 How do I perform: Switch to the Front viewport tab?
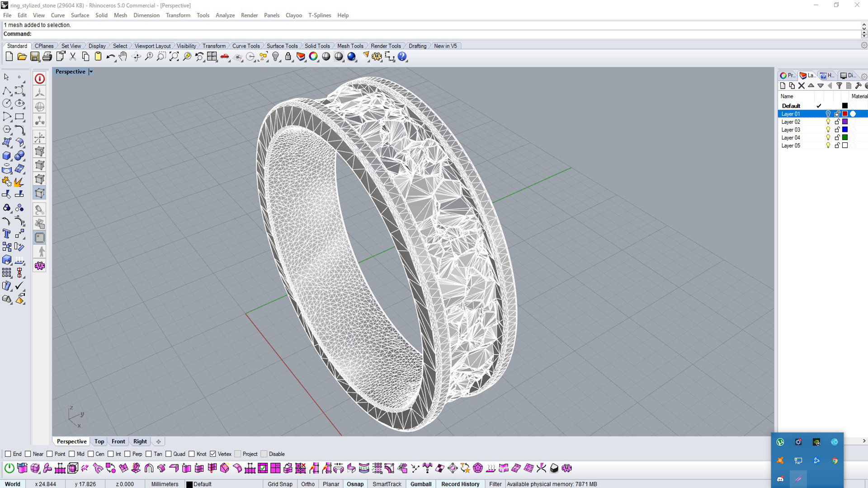tap(118, 441)
